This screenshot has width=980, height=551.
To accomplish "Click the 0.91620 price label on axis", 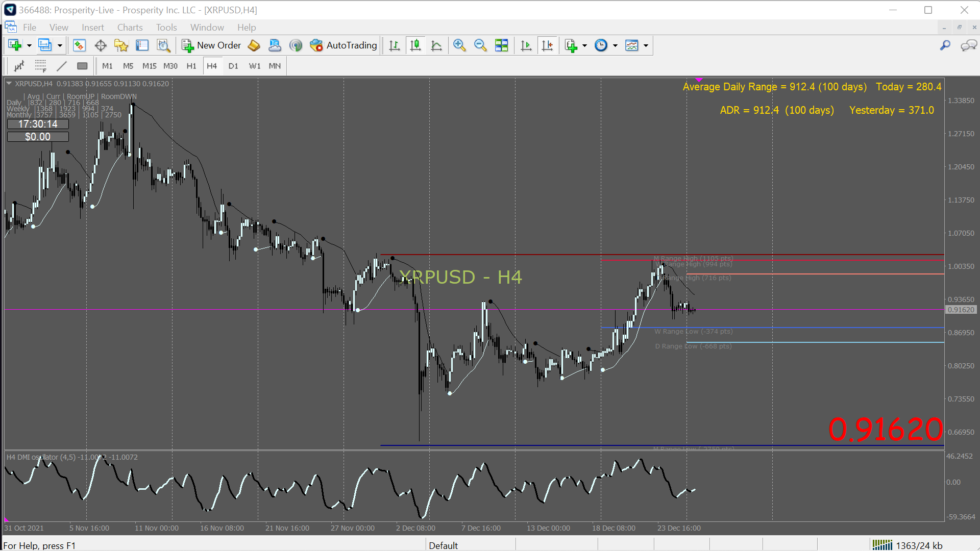I will click(961, 310).
